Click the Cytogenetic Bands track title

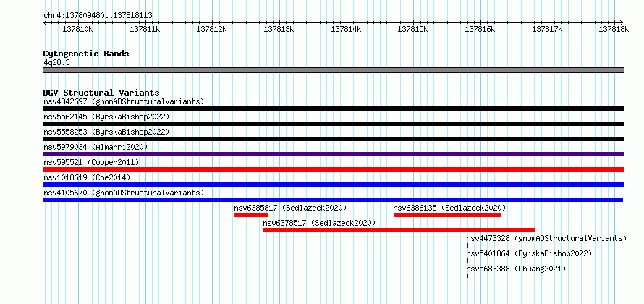coord(86,54)
